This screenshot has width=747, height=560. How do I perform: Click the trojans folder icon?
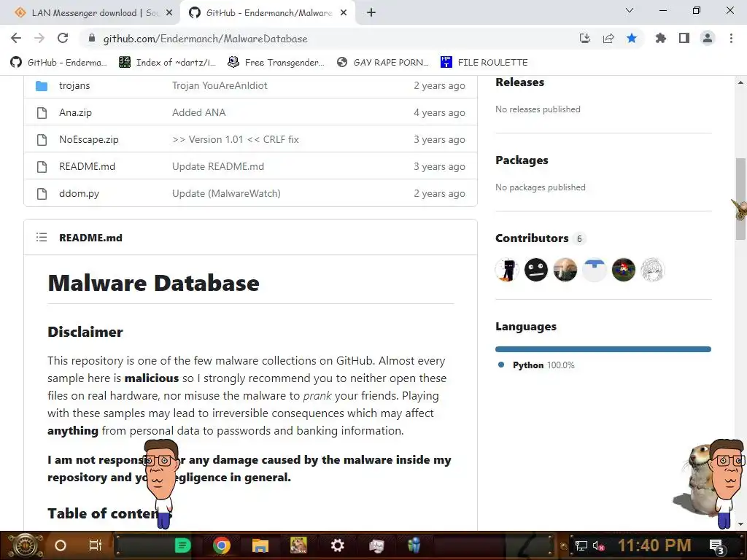pyautogui.click(x=42, y=86)
